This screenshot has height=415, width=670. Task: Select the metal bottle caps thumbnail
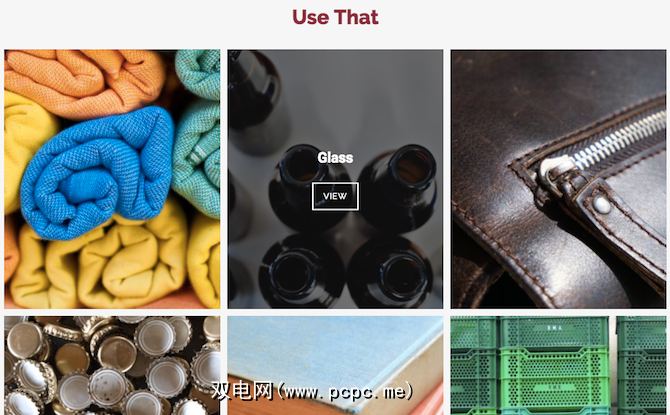[112, 365]
